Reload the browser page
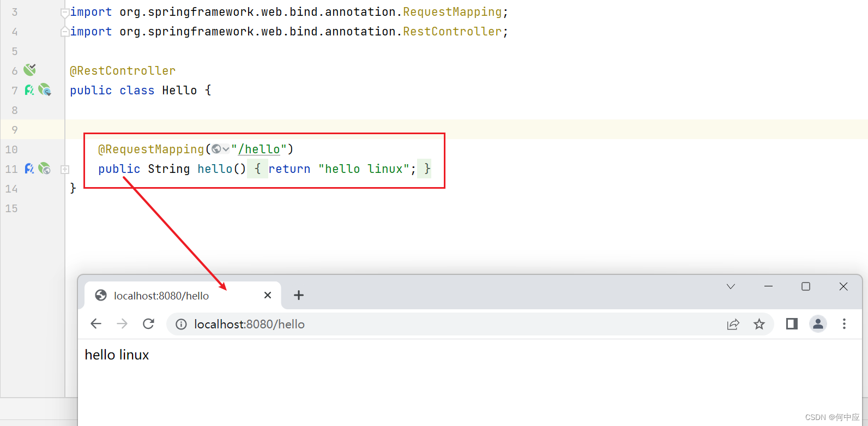The height and width of the screenshot is (426, 868). click(148, 324)
